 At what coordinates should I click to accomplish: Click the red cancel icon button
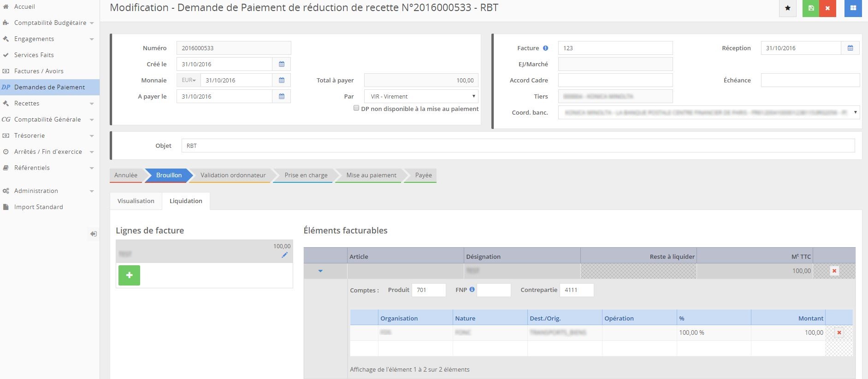tap(828, 8)
